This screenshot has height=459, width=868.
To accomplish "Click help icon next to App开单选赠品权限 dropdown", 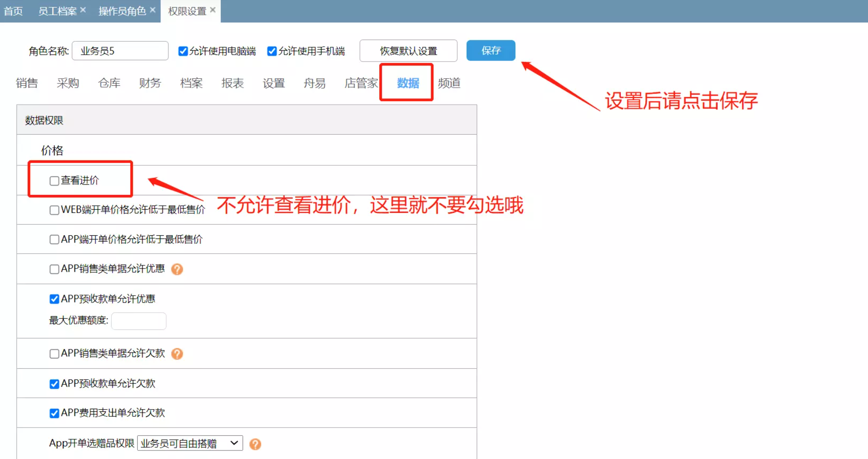I will click(x=255, y=444).
